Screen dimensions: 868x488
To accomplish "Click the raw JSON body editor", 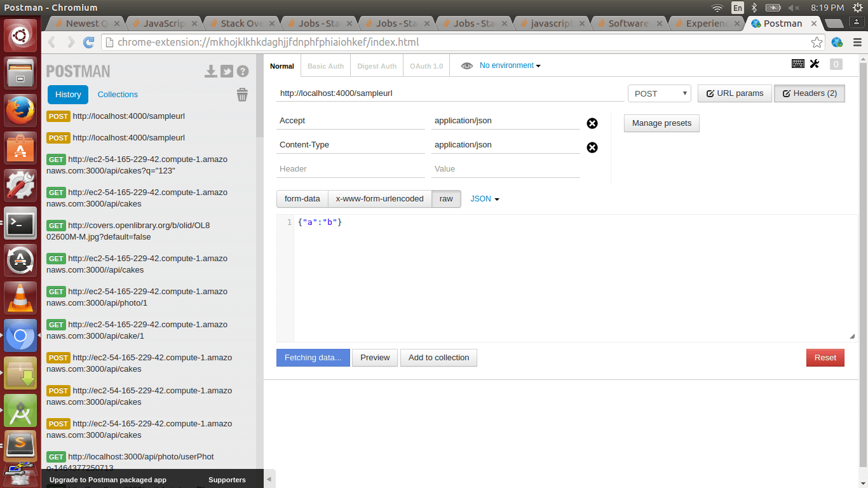I will click(575, 278).
